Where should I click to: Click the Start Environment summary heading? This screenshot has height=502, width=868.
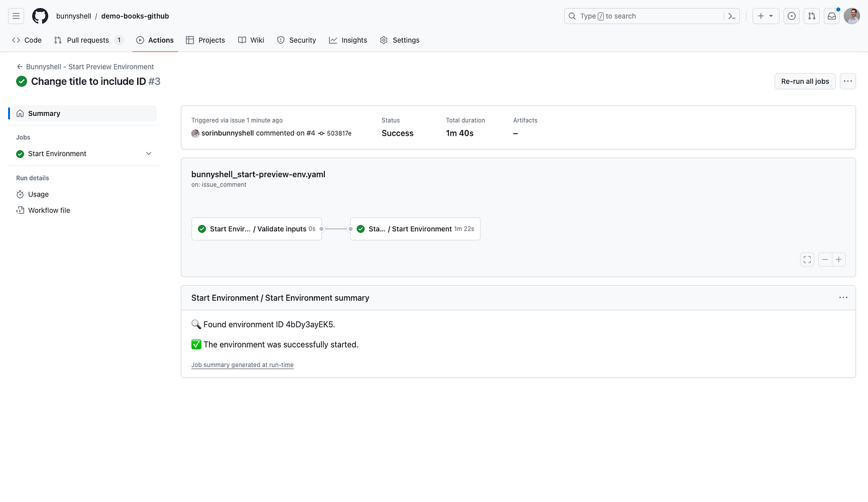tap(280, 298)
